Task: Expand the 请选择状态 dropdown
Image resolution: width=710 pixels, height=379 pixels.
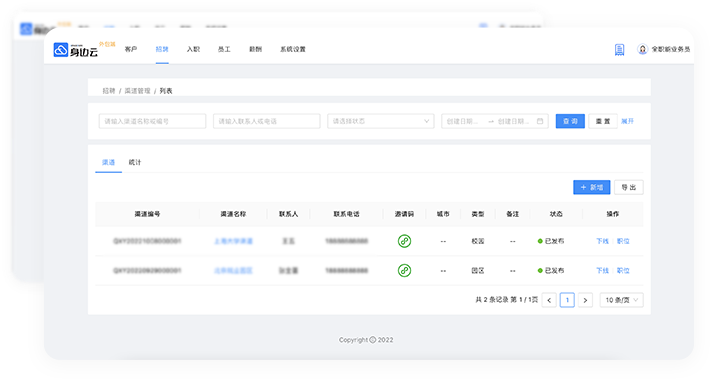Action: (380, 121)
